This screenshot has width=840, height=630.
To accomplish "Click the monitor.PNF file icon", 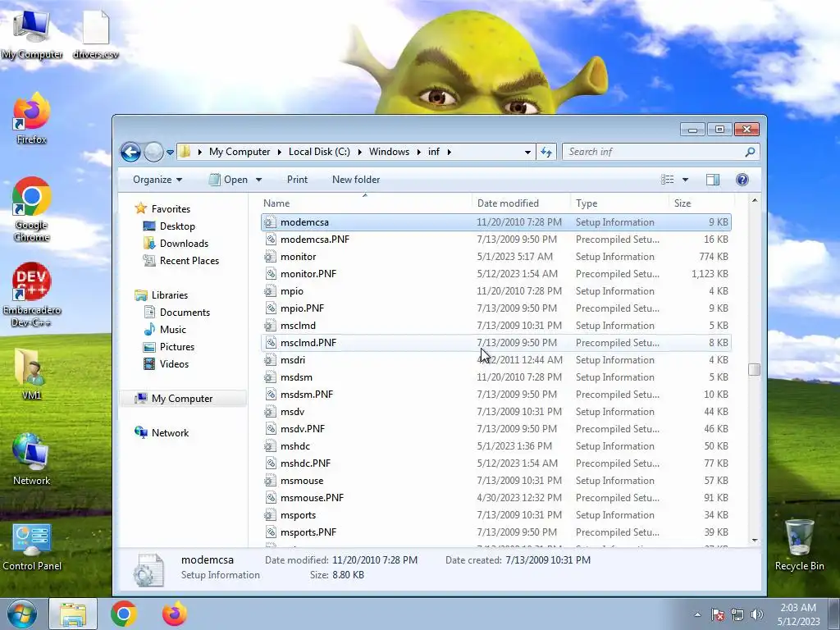I will 271,274.
